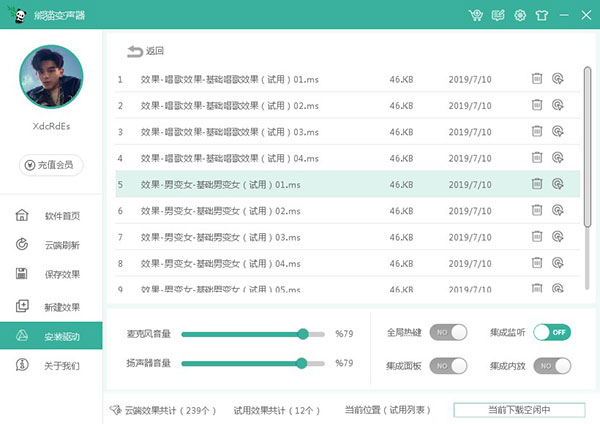Delete the 暗歌效果 01.ms file
The image size is (600, 424).
[x=537, y=78]
